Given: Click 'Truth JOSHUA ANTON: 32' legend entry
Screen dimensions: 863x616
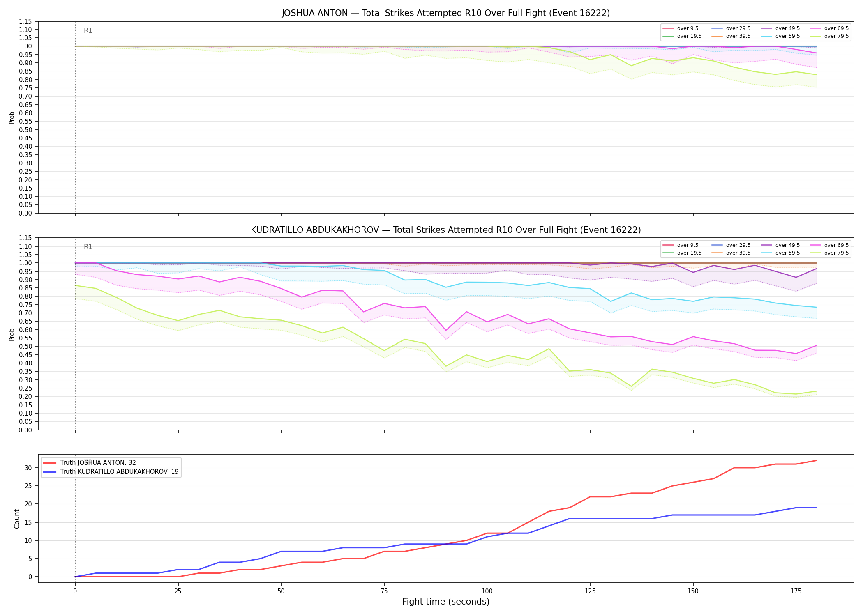Looking at the screenshot, I should click(x=90, y=463).
